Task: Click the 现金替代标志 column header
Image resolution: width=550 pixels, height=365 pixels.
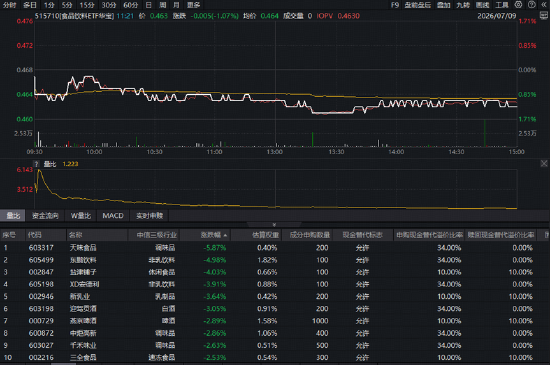Action: tap(362, 235)
